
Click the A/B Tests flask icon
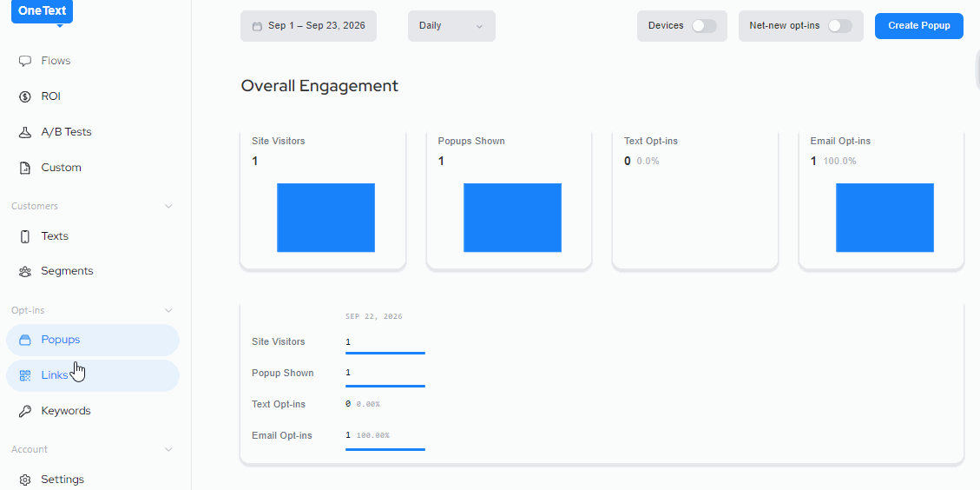[x=25, y=132]
